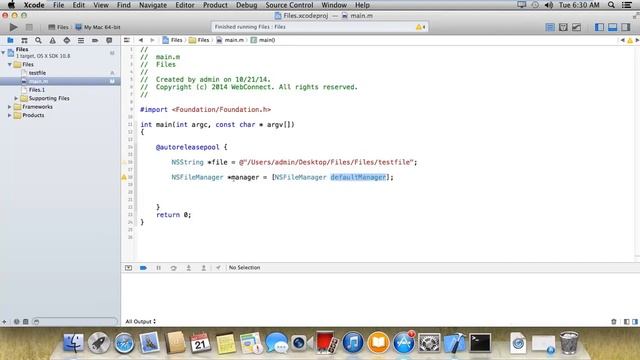Viewport: 640px width, 360px height.
Task: Open the Test navigator diamond icon
Action: pyautogui.click(x=67, y=40)
